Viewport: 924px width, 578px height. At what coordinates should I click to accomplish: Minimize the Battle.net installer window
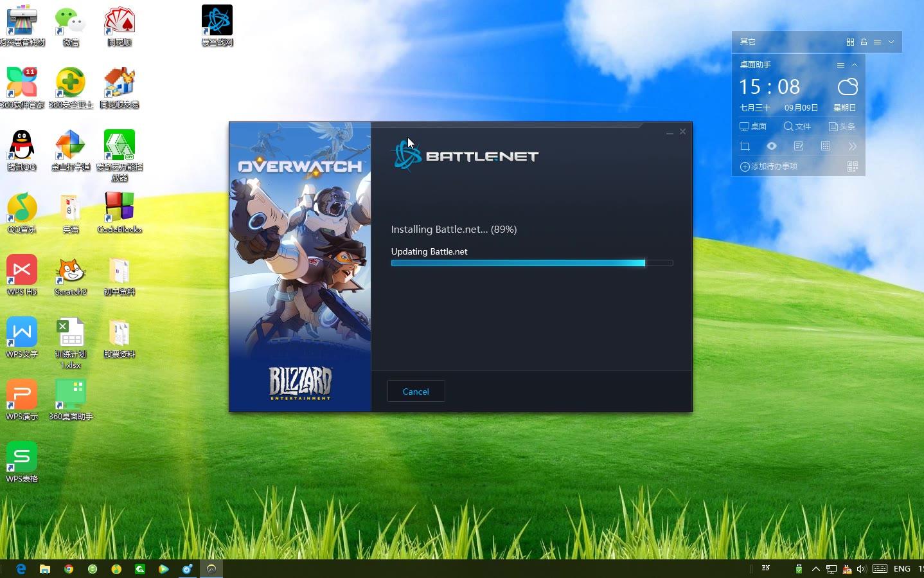670,132
